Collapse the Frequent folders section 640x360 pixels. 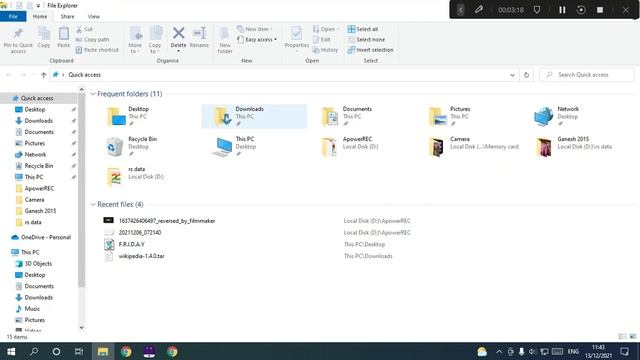[x=93, y=94]
